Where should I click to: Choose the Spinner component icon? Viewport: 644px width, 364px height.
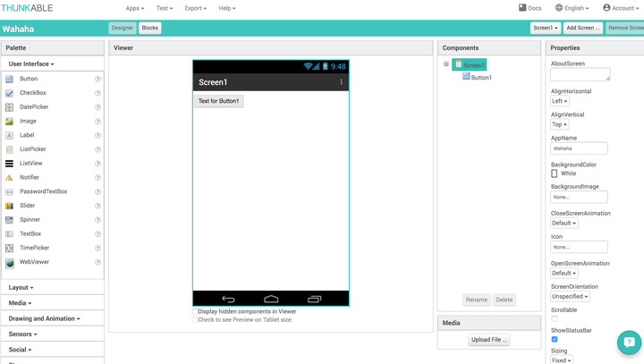coord(9,220)
